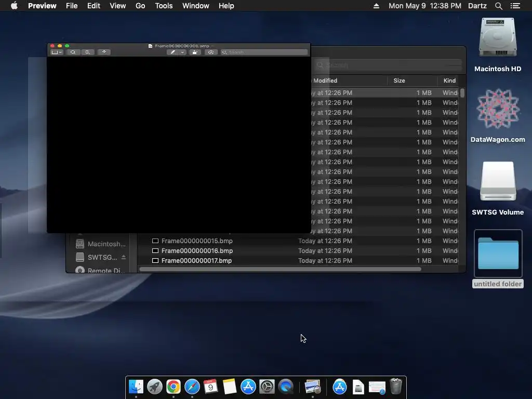The image size is (532, 399).
Task: Open the sidebar view menu in Preview toolbar
Action: click(56, 52)
